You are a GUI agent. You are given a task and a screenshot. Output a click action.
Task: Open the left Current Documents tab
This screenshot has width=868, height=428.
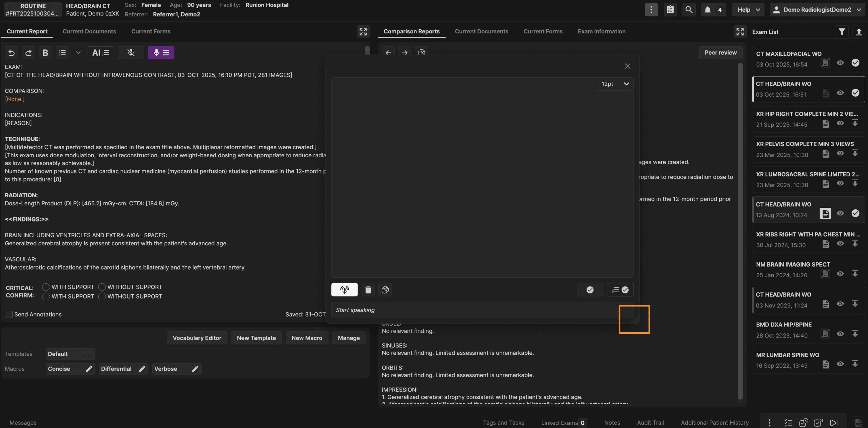pyautogui.click(x=89, y=31)
